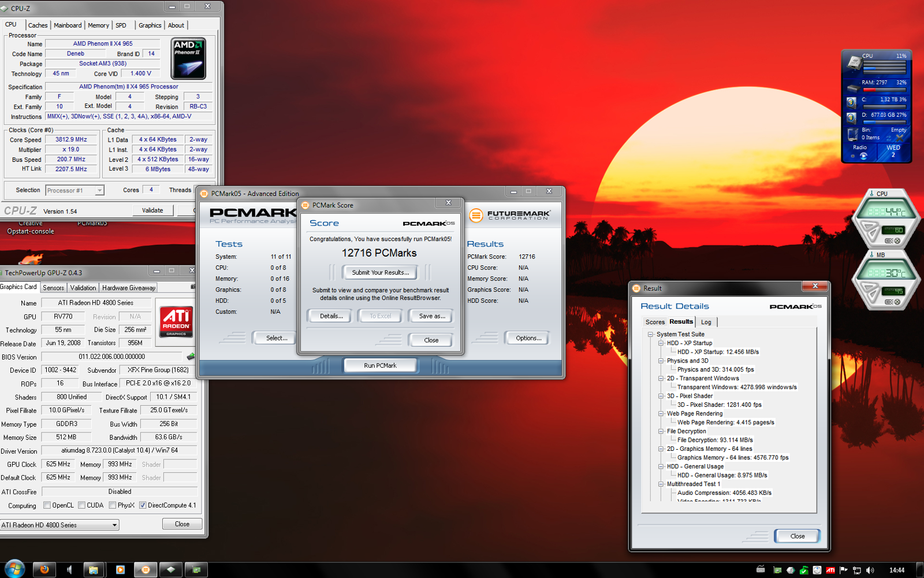The image size is (924, 578).
Task: Click the Futuremark logo in PCMark05 window
Action: click(510, 215)
